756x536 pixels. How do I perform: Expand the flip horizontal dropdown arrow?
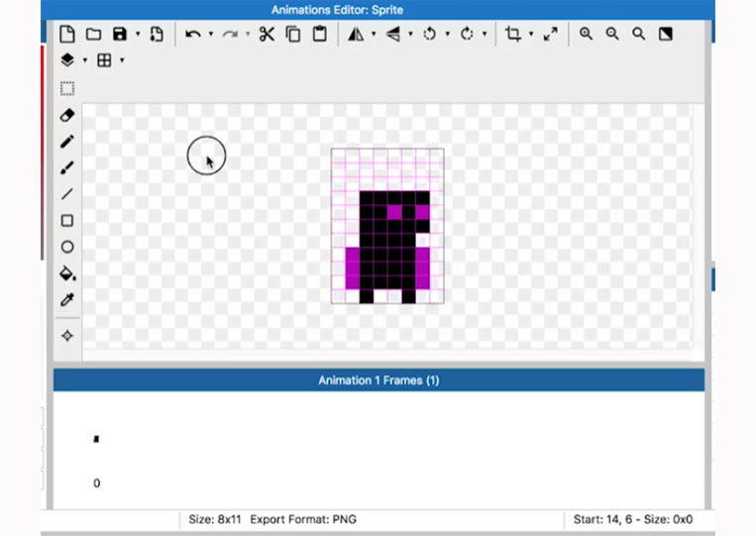pyautogui.click(x=374, y=35)
